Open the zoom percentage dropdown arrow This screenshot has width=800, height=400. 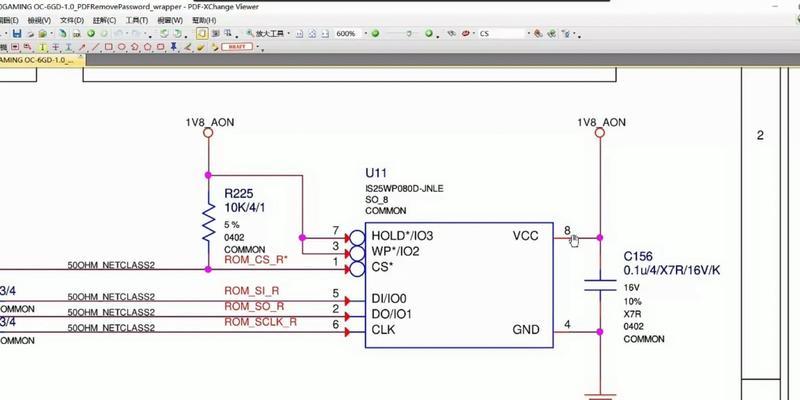coord(365,34)
